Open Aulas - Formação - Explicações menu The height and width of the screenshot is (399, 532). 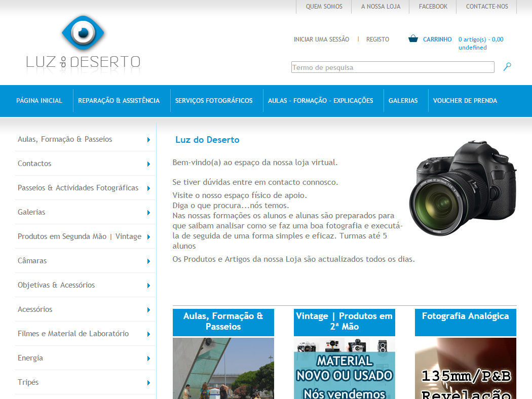[320, 101]
